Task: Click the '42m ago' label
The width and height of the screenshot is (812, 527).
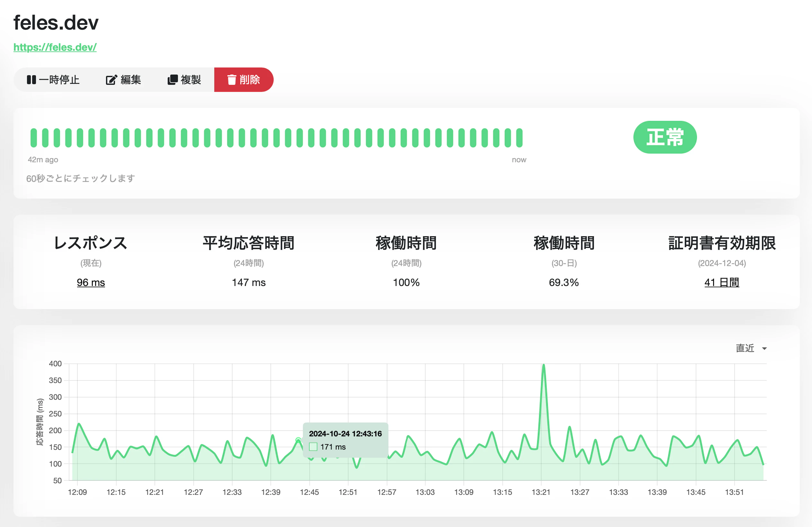Action: [43, 160]
